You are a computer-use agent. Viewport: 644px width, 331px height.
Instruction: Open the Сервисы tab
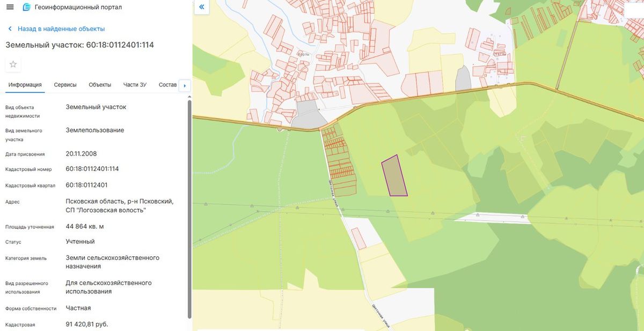pos(65,85)
